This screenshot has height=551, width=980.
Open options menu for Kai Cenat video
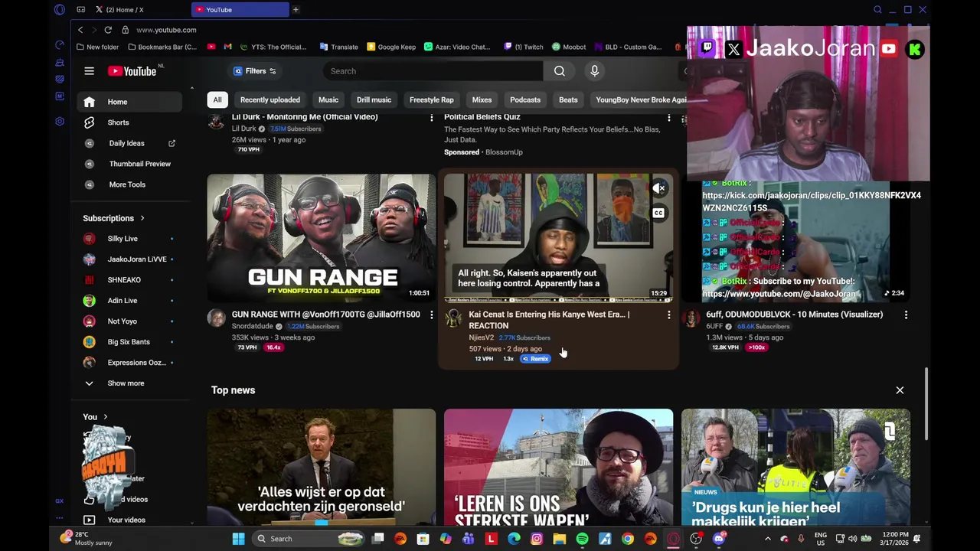[668, 315]
